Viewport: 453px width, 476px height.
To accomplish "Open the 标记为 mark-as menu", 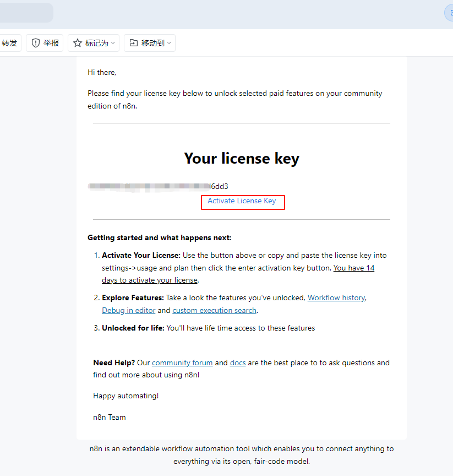I will pos(94,43).
